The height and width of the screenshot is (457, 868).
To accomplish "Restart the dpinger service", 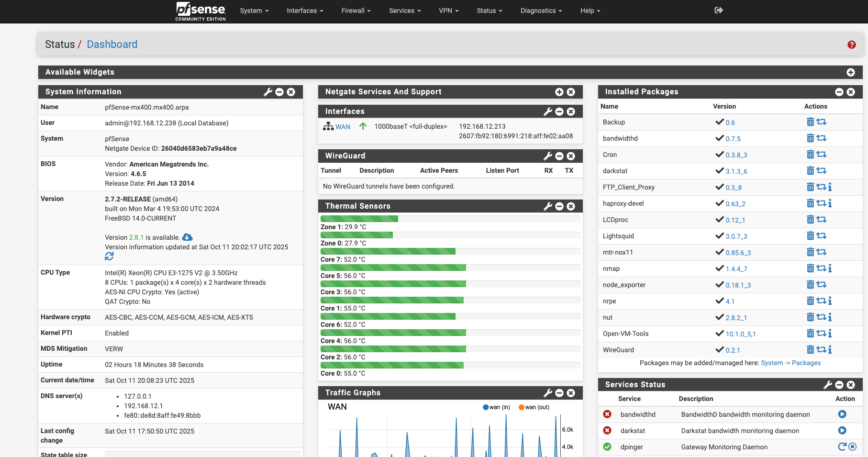I will click(x=842, y=447).
